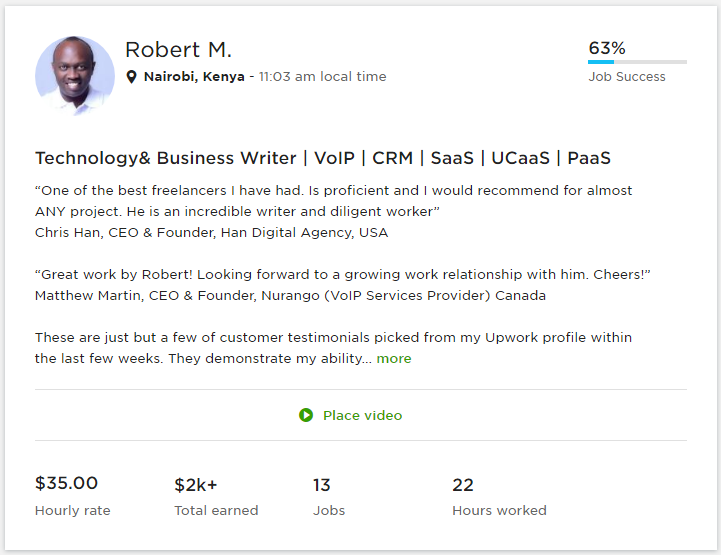Viewport: 721px width, 555px height.
Task: Click the 11:03 am local time text
Action: click(x=322, y=77)
